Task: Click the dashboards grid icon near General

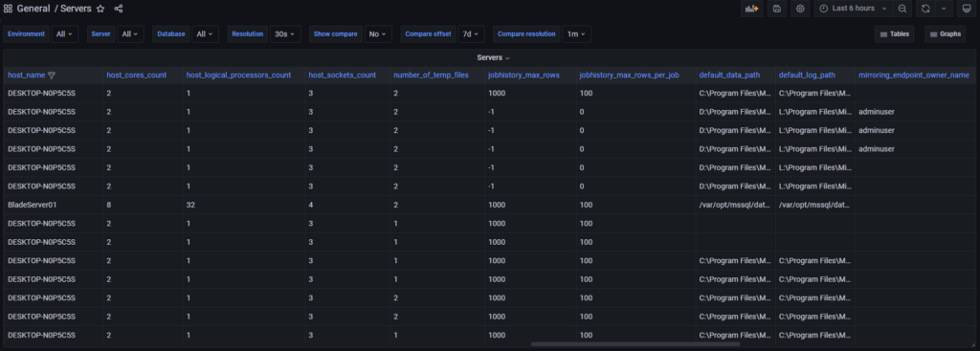Action: 8,9
